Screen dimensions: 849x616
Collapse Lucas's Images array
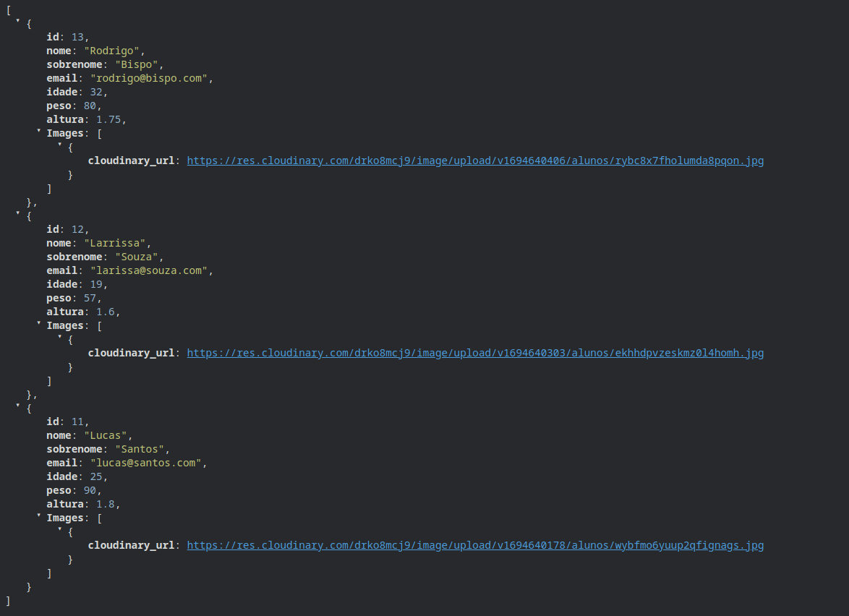39,516
